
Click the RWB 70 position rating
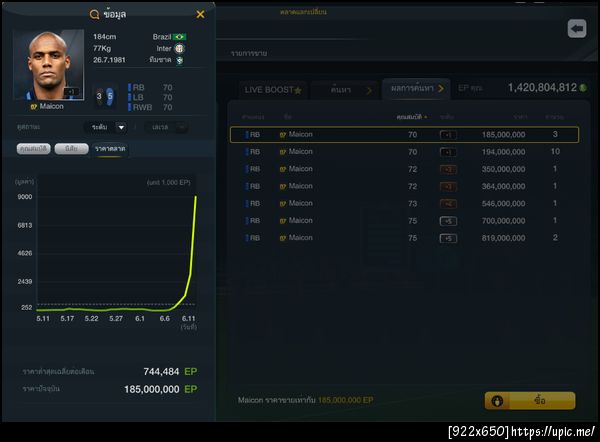point(151,108)
